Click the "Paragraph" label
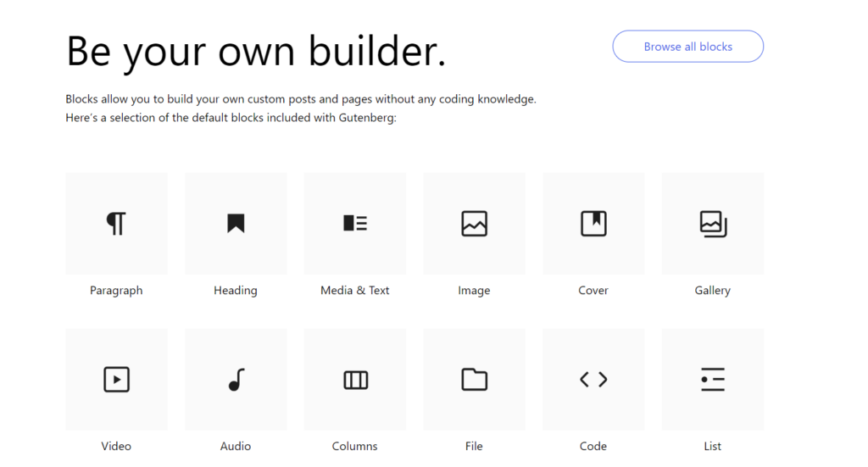 click(116, 291)
